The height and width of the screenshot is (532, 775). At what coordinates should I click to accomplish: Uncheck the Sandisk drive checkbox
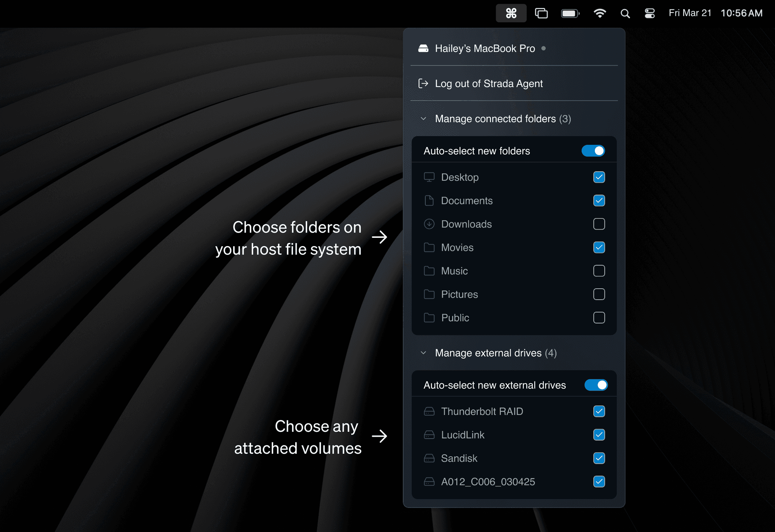point(599,458)
